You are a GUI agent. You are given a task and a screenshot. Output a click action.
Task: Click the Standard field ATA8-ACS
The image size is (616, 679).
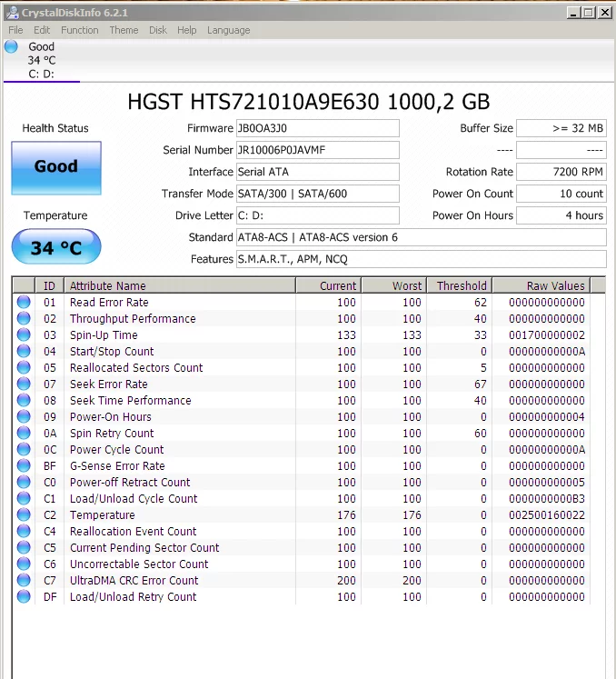pyautogui.click(x=422, y=237)
